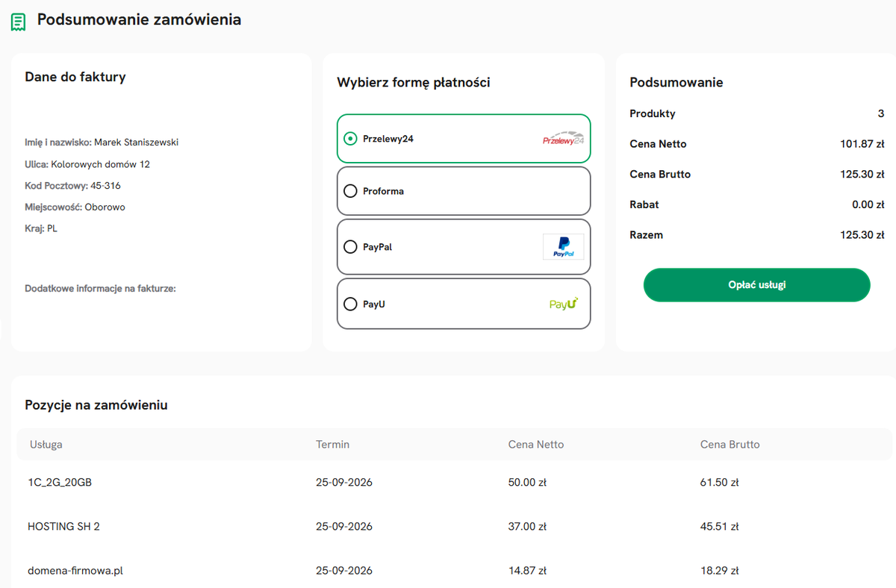Click the green receipt icon beside the page title
This screenshot has width=896, height=588.
click(18, 22)
